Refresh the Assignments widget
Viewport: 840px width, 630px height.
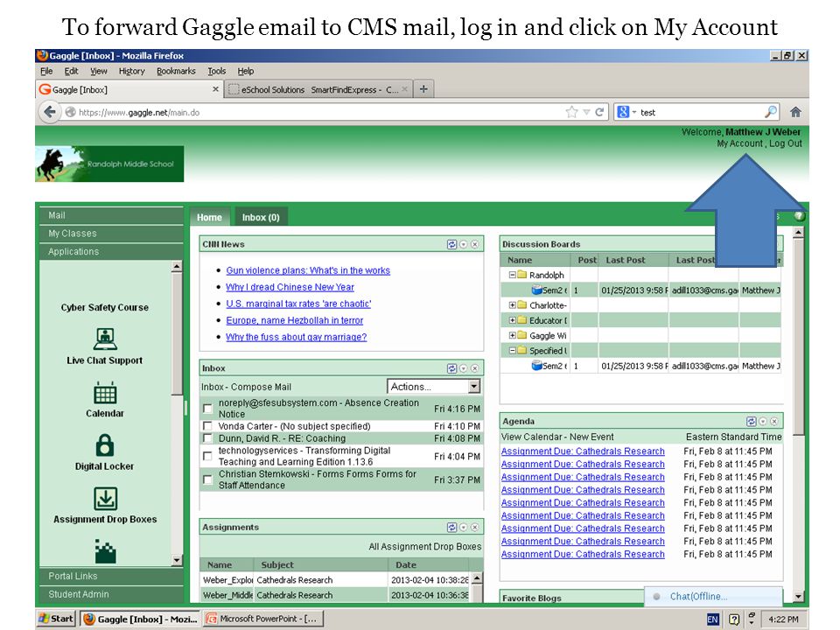[451, 528]
